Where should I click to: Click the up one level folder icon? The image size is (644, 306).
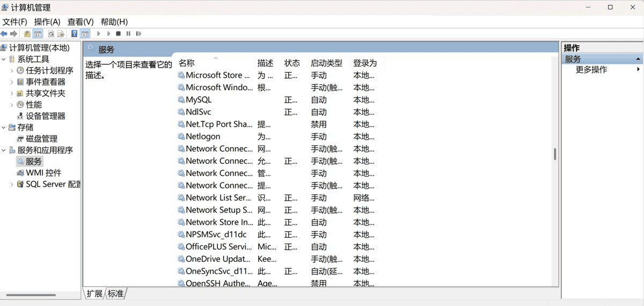point(27,34)
